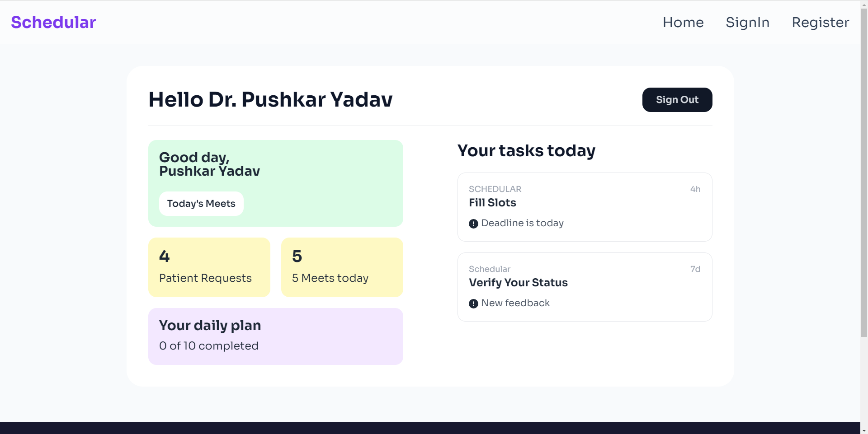Click the Schedular logo
The image size is (868, 434).
click(53, 22)
